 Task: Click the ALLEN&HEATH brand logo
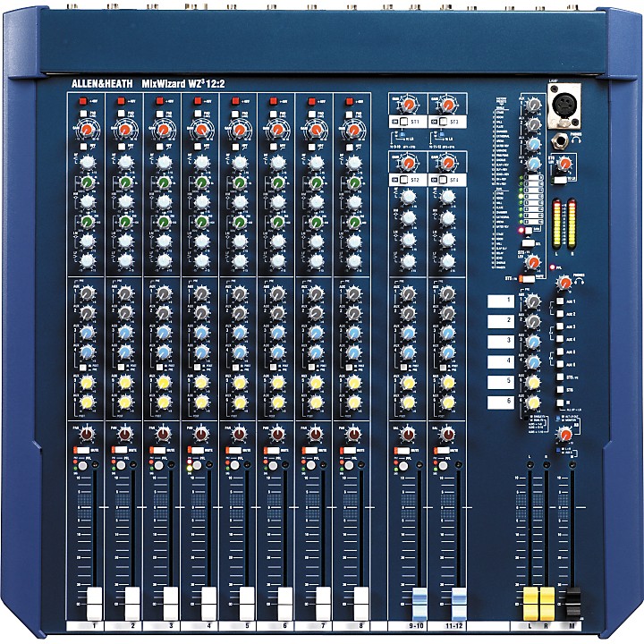pyautogui.click(x=102, y=84)
